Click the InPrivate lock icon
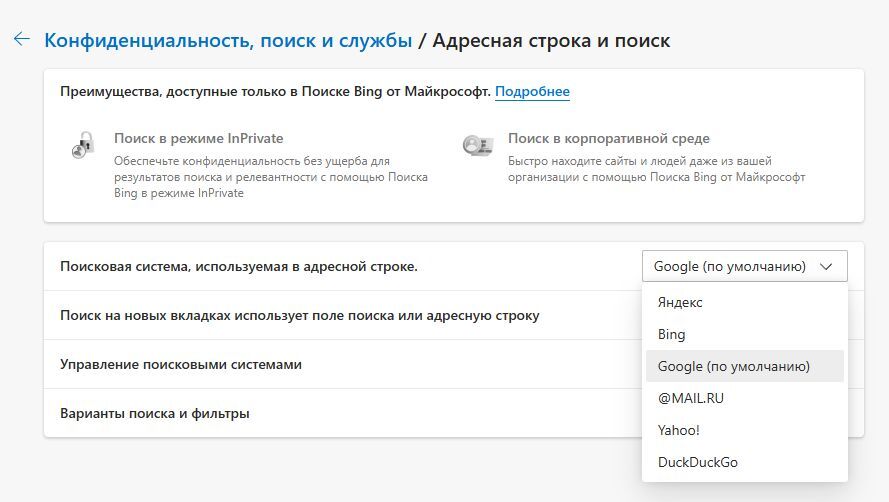 coord(83,144)
